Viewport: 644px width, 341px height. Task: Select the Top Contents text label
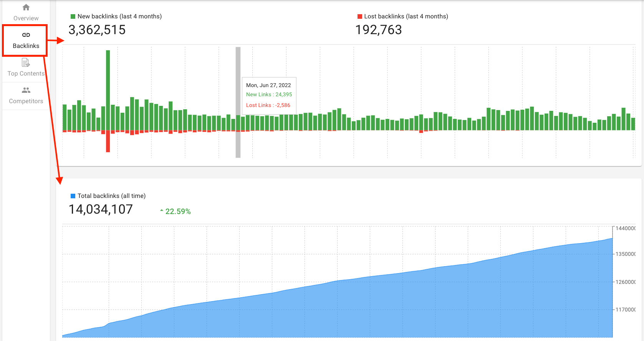point(26,74)
